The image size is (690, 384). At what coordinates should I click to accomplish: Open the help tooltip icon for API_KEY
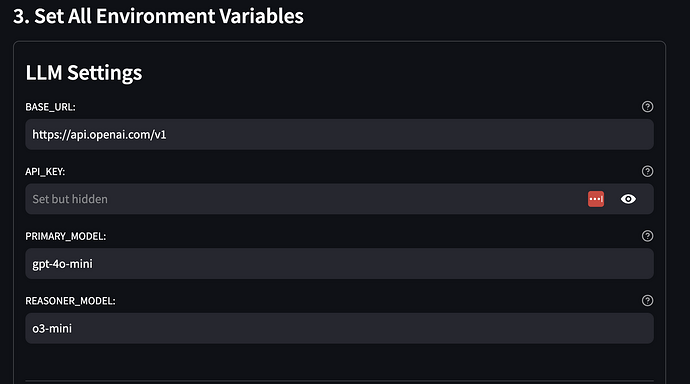[x=647, y=171]
